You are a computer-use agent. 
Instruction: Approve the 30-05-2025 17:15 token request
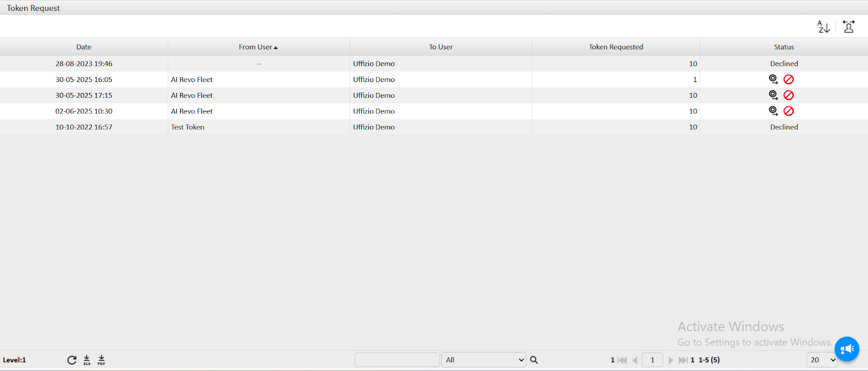pos(773,95)
